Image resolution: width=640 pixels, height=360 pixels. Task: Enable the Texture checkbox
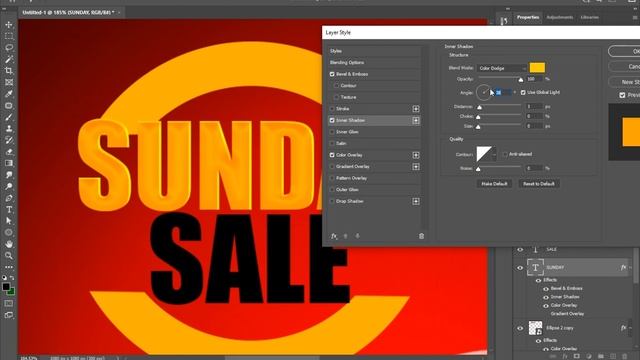337,97
